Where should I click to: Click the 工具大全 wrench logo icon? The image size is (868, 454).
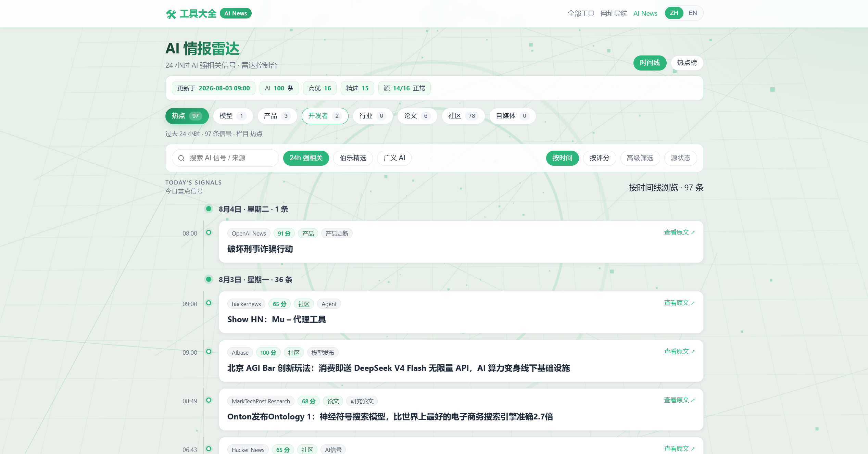tap(171, 14)
